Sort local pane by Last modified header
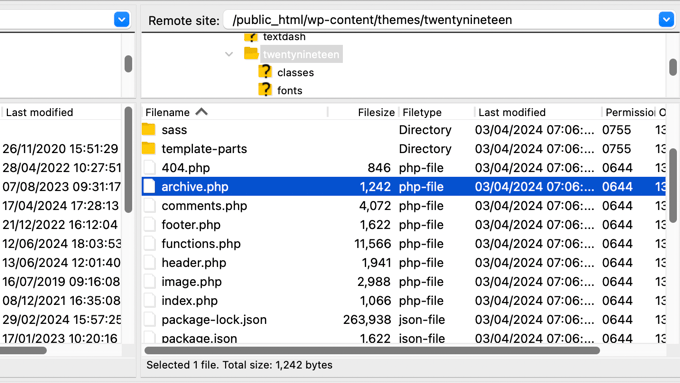The width and height of the screenshot is (680, 383). (x=39, y=112)
